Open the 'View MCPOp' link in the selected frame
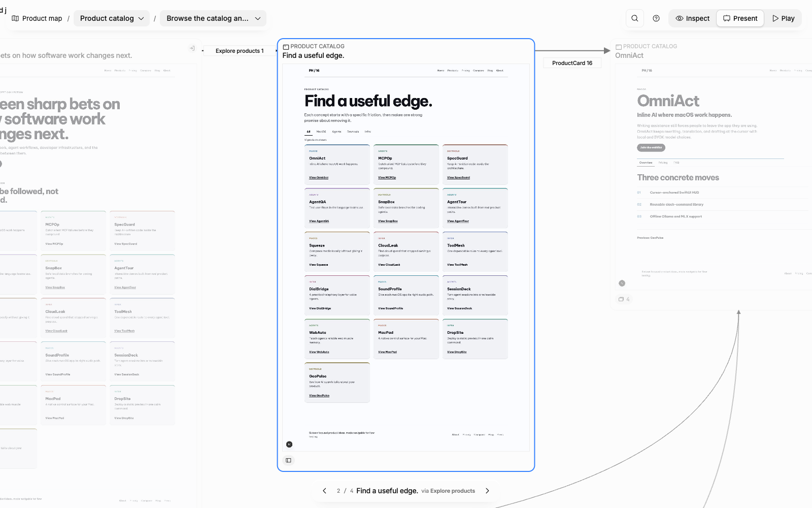The width and height of the screenshot is (812, 508). point(387,177)
